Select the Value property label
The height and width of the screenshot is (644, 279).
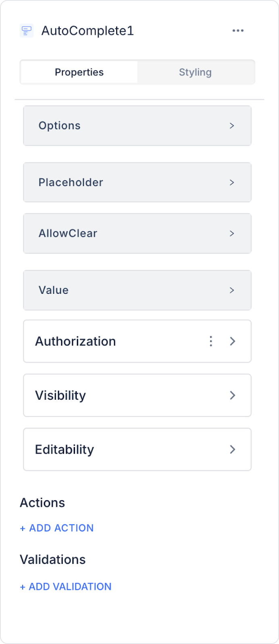pyautogui.click(x=54, y=290)
